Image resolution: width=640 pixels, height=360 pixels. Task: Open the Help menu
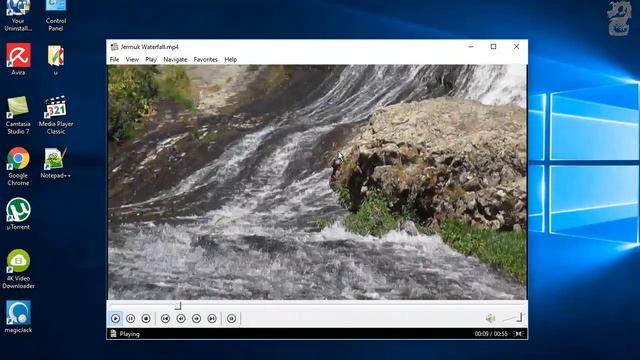(x=231, y=59)
